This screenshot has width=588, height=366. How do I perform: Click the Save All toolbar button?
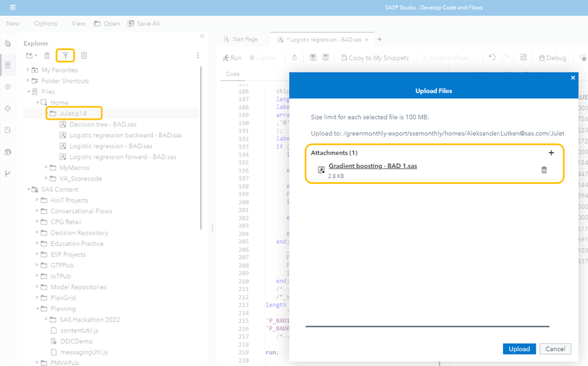click(144, 23)
